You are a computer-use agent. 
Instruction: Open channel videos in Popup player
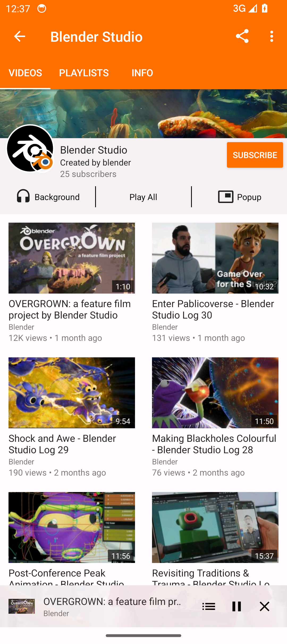pyautogui.click(x=239, y=197)
